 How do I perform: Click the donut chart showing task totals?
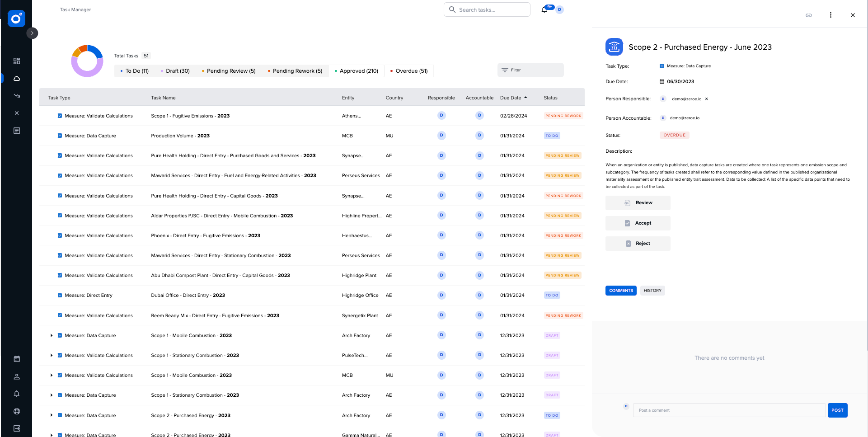tap(87, 60)
